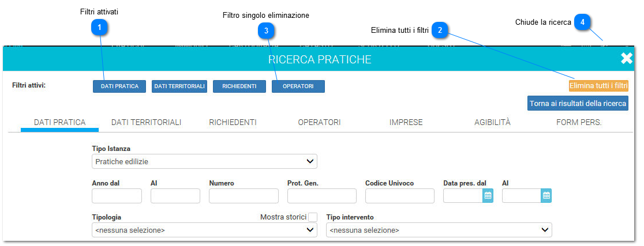The height and width of the screenshot is (246, 644).
Task: Expand the Tipo Istanza dropdown
Action: (x=204, y=161)
